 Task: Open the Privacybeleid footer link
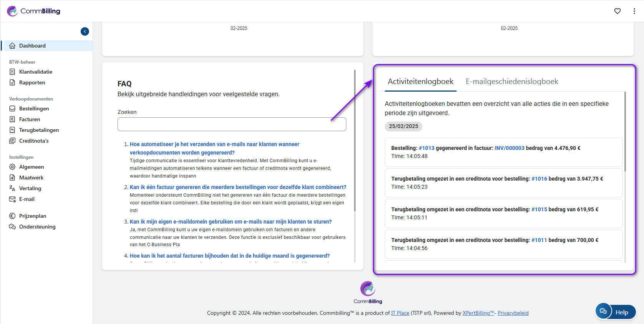click(x=513, y=313)
